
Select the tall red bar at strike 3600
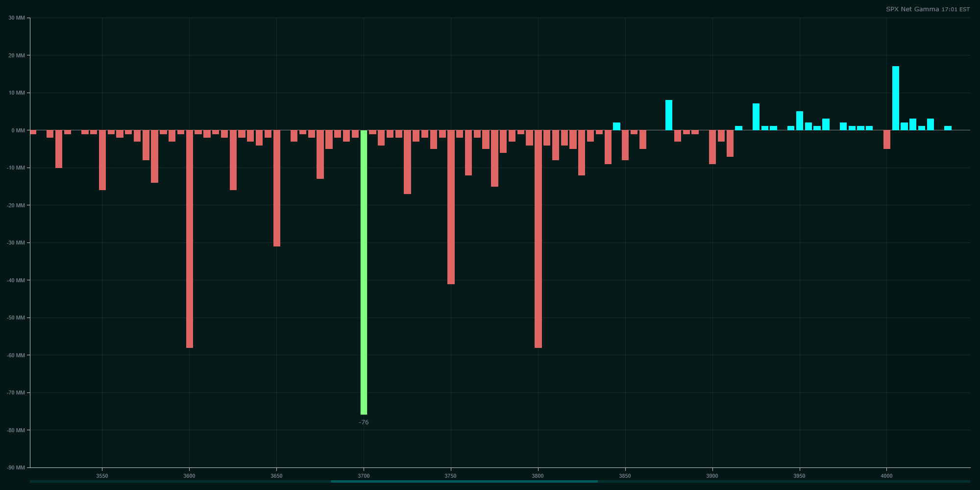(190, 239)
